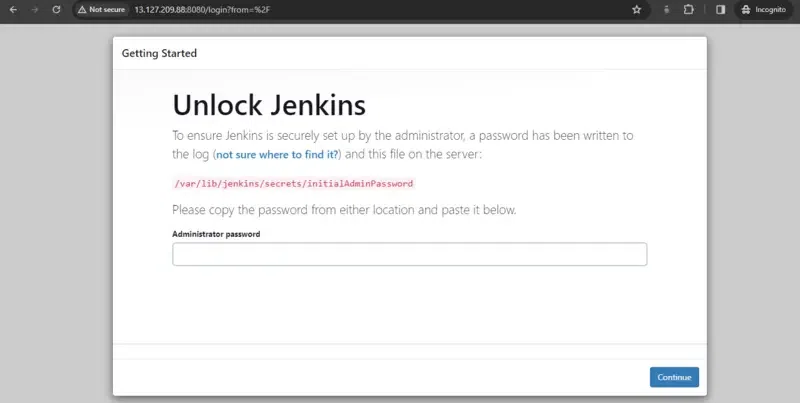Reload the Jenkins login page
Viewport: 800px width, 403px height.
[x=55, y=9]
